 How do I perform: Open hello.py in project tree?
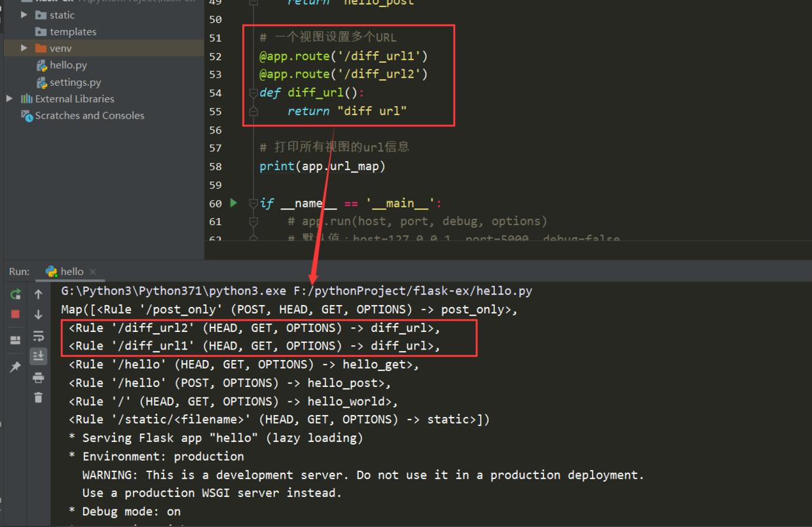(68, 65)
